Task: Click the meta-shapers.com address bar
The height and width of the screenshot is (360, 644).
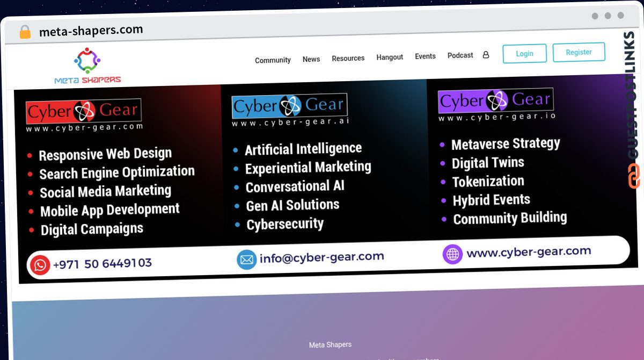Action: click(x=91, y=31)
